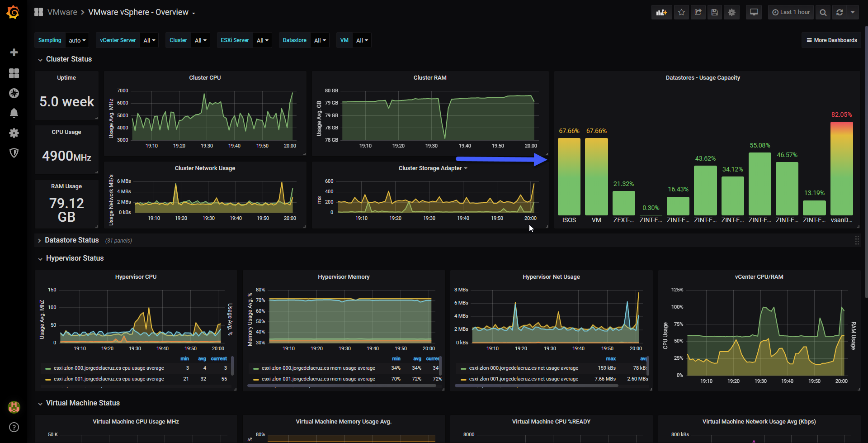Open the Alerting bell in sidebar
Viewport: 868px width, 443px height.
coord(14,113)
